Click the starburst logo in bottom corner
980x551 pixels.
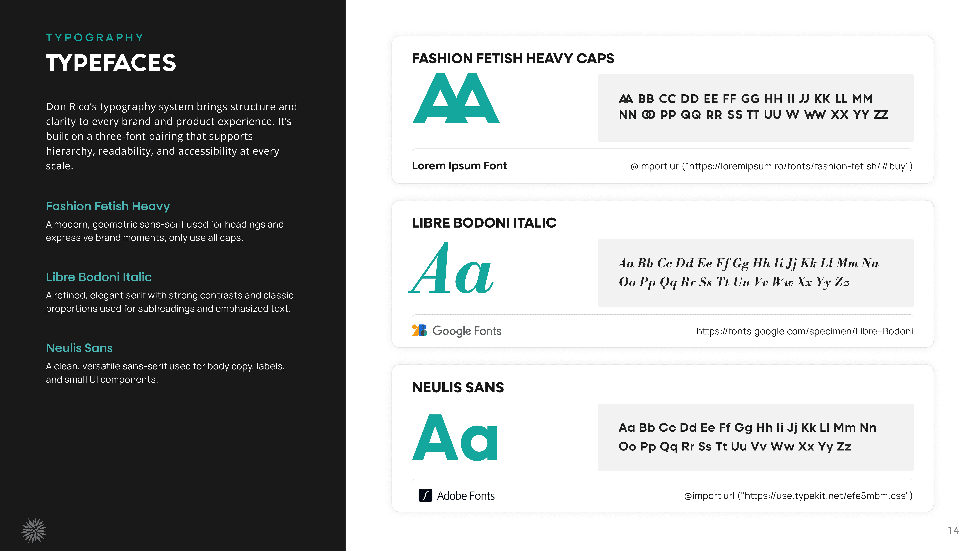coord(34,530)
